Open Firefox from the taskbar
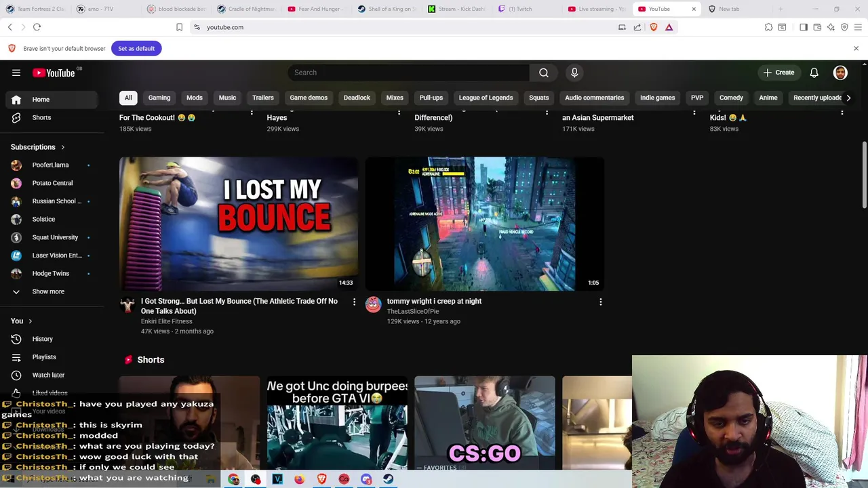Image resolution: width=868 pixels, height=488 pixels. 299,479
